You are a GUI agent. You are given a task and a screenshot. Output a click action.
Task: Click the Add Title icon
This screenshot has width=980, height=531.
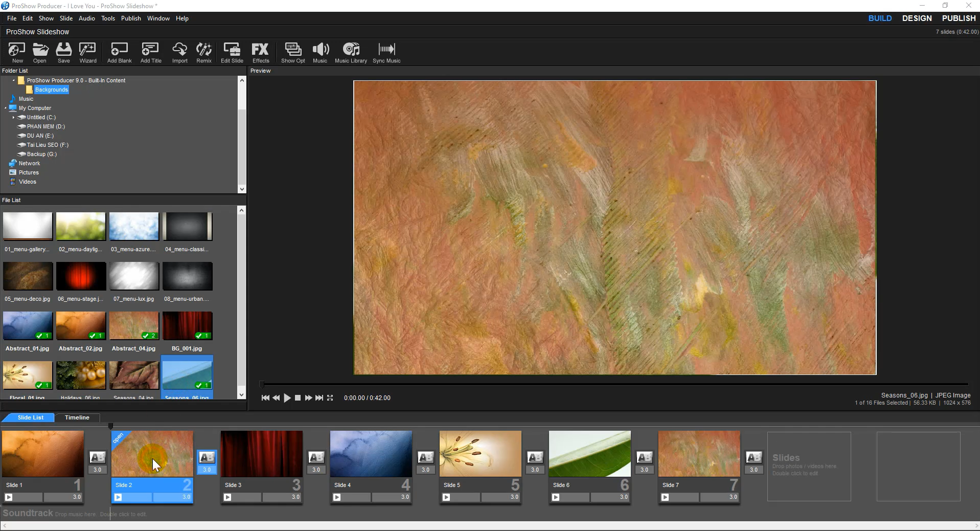coord(150,52)
